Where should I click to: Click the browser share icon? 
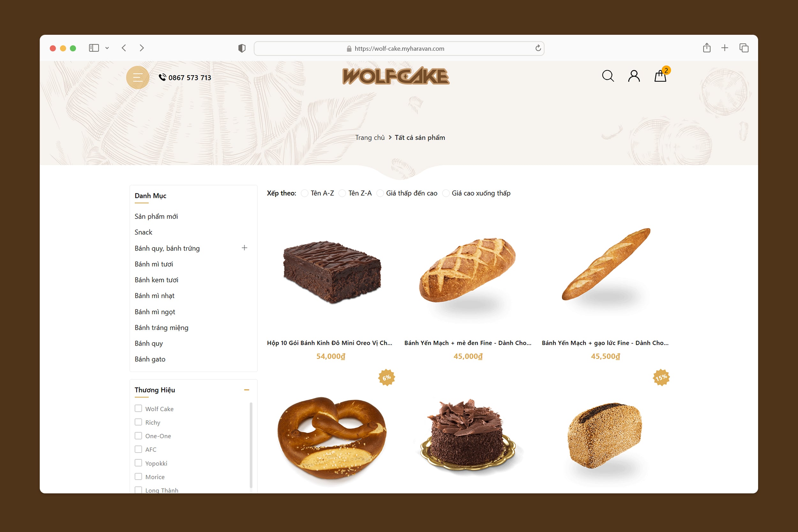[x=707, y=48]
